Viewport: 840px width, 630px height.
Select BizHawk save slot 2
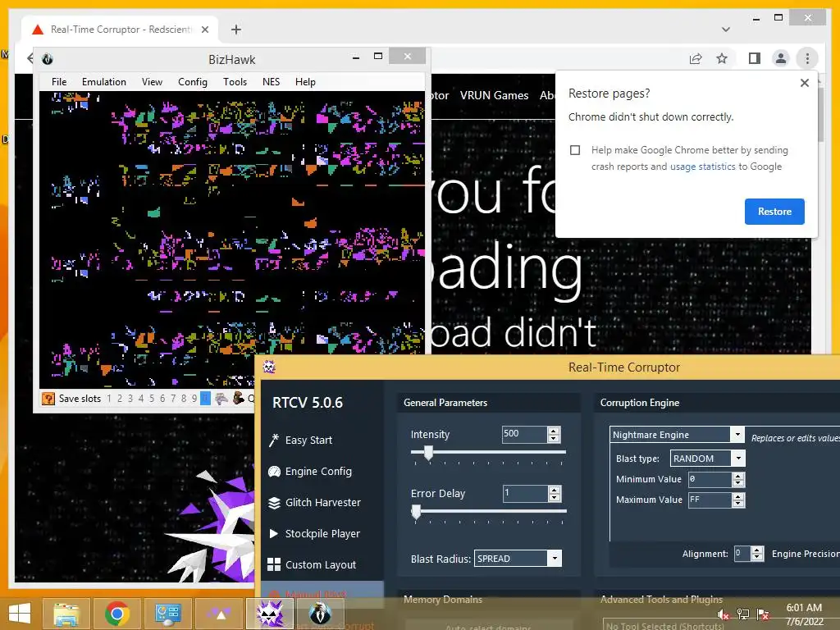(120, 399)
